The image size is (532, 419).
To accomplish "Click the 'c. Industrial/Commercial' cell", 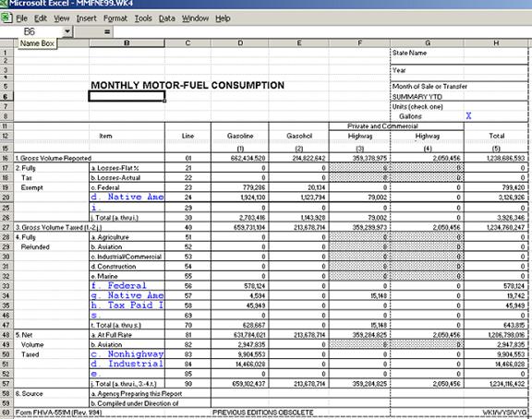I will [x=126, y=257].
